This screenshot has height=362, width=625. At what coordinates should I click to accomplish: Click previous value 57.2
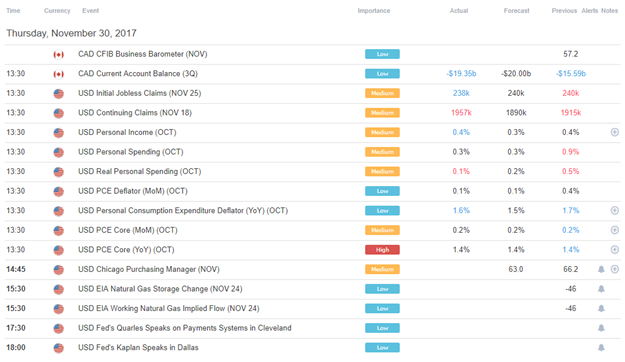[x=571, y=54]
